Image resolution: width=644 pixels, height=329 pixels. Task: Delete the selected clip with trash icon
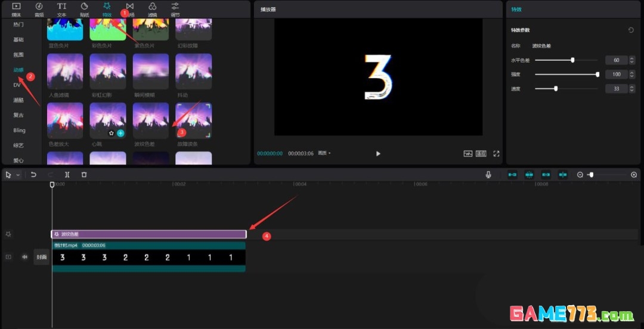point(84,175)
